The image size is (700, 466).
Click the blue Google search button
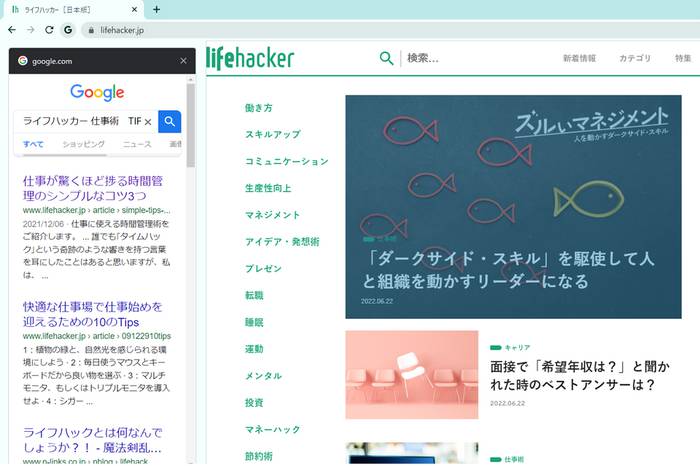(x=170, y=121)
